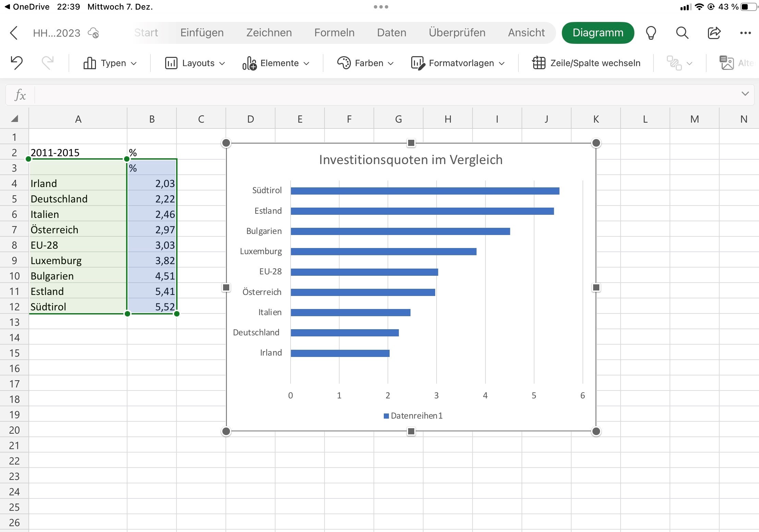Screen dimensions: 759x532
Task: Select the Datenreihen1 legend entry
Action: click(x=413, y=416)
